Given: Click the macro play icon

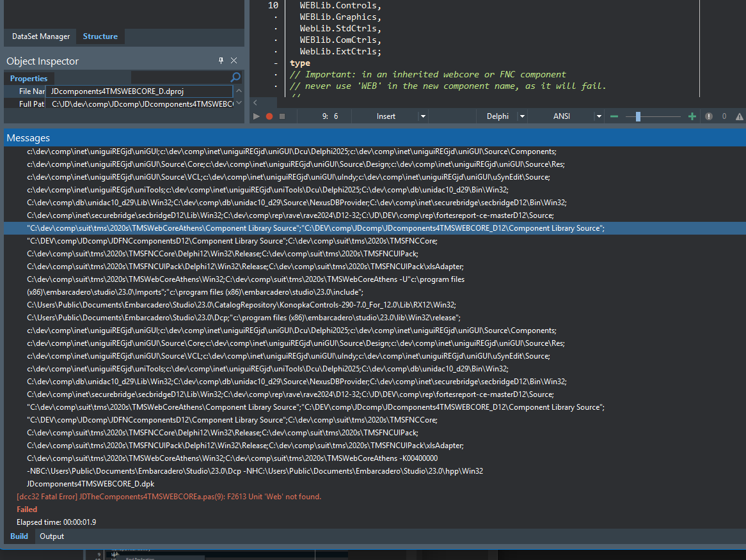Looking at the screenshot, I should (x=257, y=116).
